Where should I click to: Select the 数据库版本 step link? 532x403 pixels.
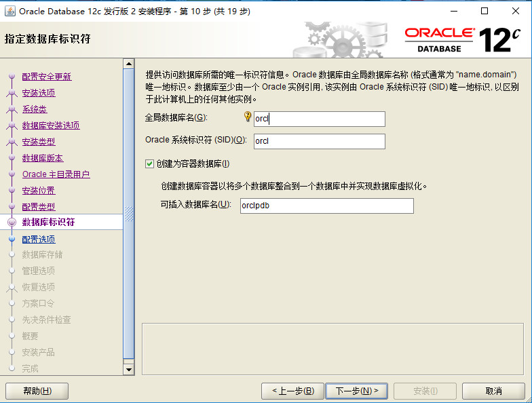pyautogui.click(x=43, y=158)
